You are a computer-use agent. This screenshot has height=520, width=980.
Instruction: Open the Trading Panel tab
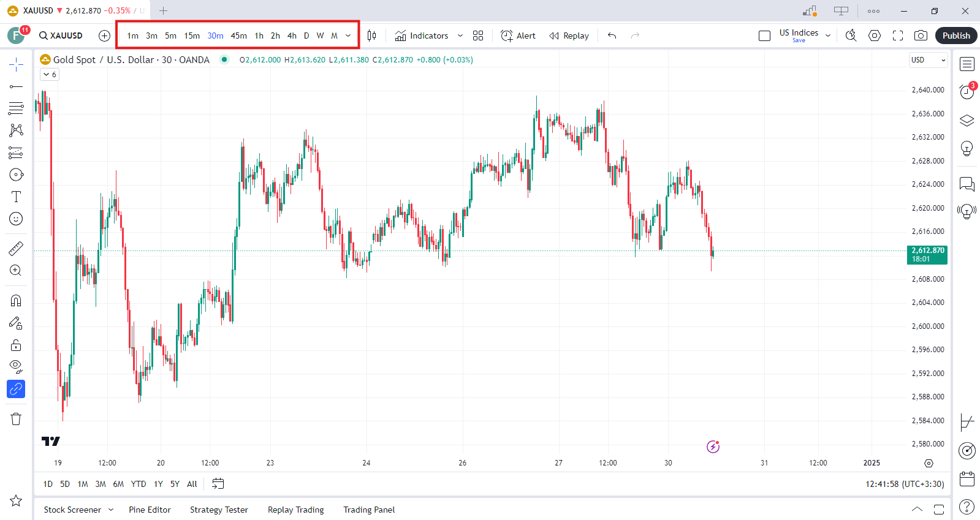(x=369, y=510)
